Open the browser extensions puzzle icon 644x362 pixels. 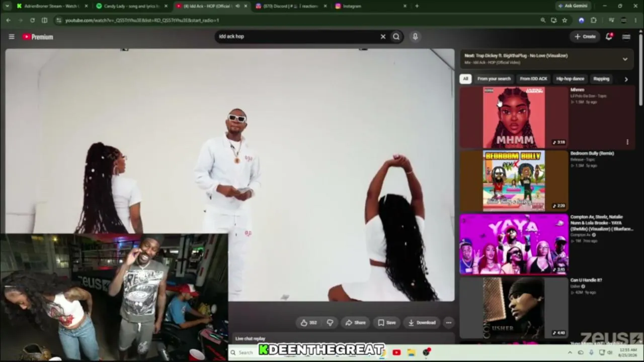tap(594, 20)
